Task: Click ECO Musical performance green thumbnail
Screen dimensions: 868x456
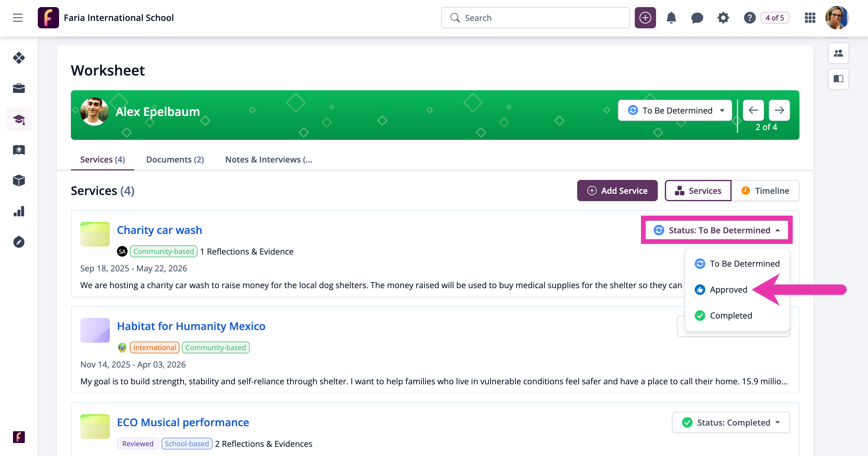Action: click(95, 427)
